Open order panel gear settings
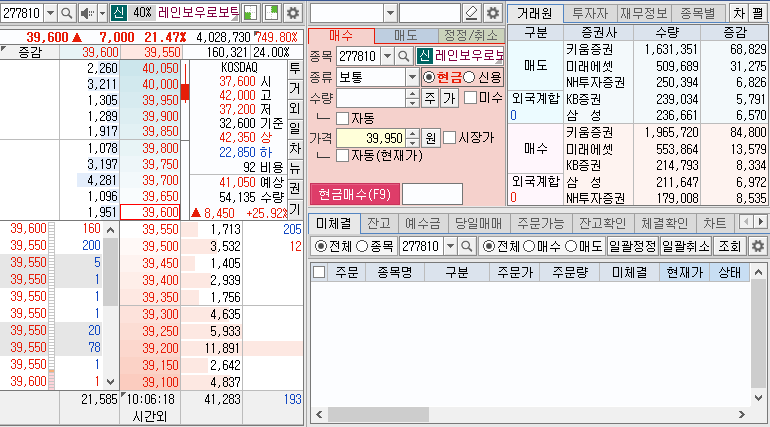This screenshot has width=770, height=427. (x=493, y=13)
